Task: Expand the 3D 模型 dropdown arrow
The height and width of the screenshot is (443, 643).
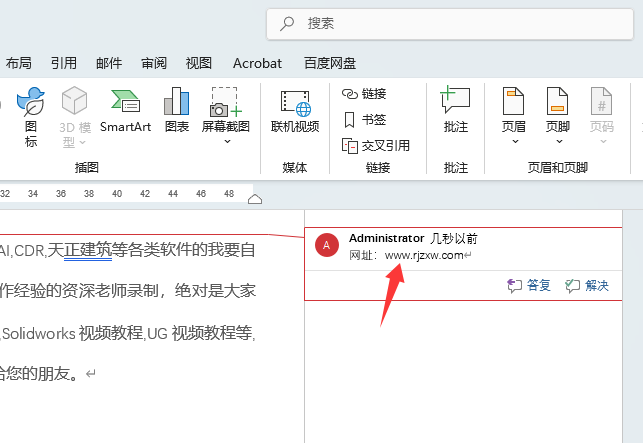Action: pyautogui.click(x=82, y=142)
